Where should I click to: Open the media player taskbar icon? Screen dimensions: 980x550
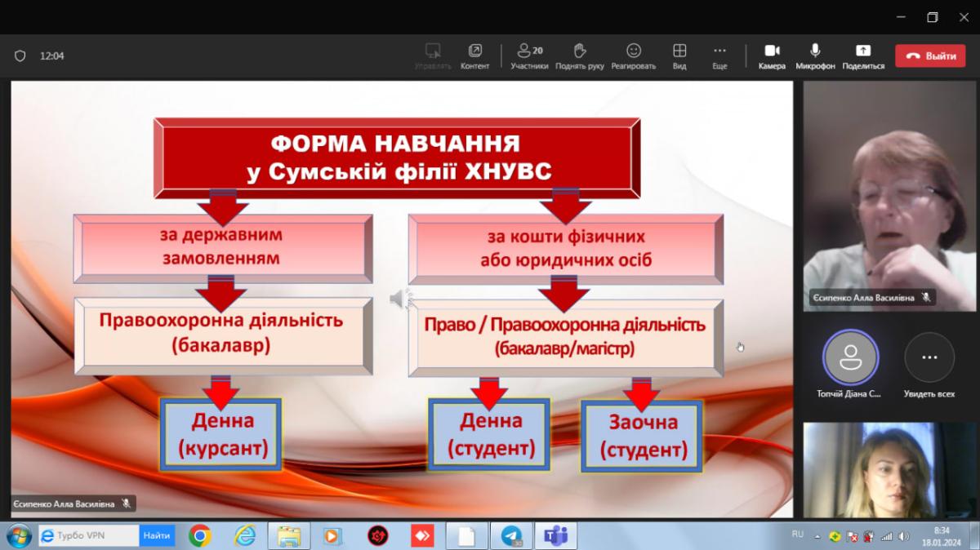[332, 535]
